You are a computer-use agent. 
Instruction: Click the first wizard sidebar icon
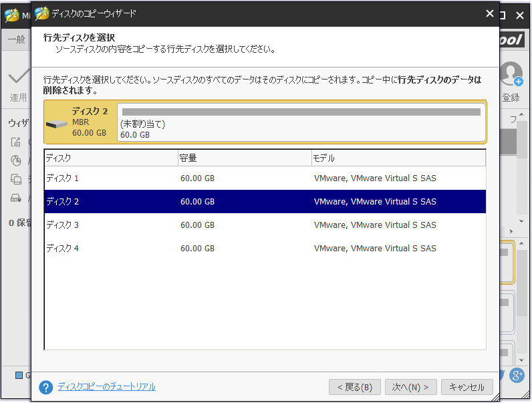(x=16, y=142)
